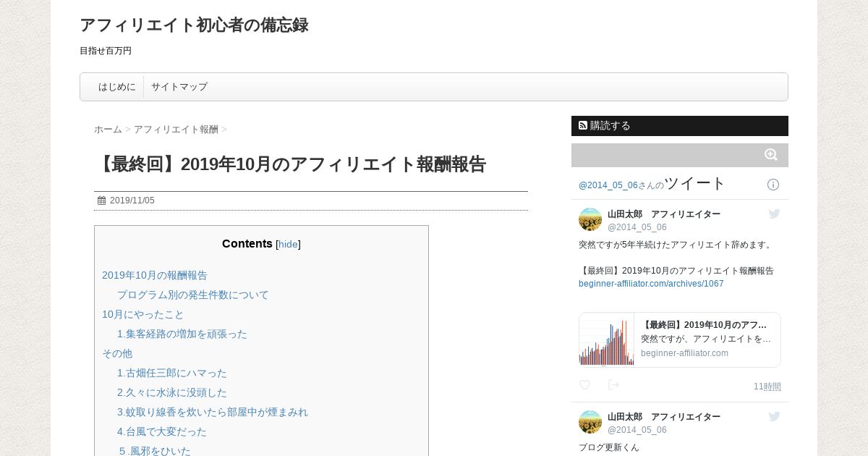Screen dimensions: 868x456
Task: Click @2014_05_06 handle on first tweet
Action: [637, 227]
